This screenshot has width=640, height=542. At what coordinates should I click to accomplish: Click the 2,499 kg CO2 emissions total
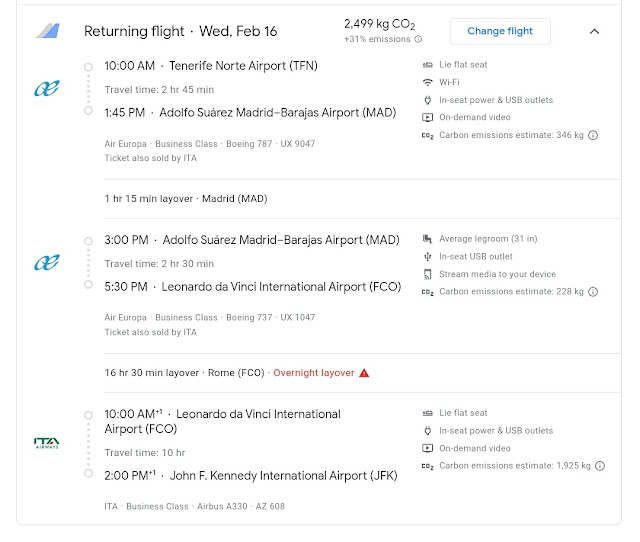(379, 24)
